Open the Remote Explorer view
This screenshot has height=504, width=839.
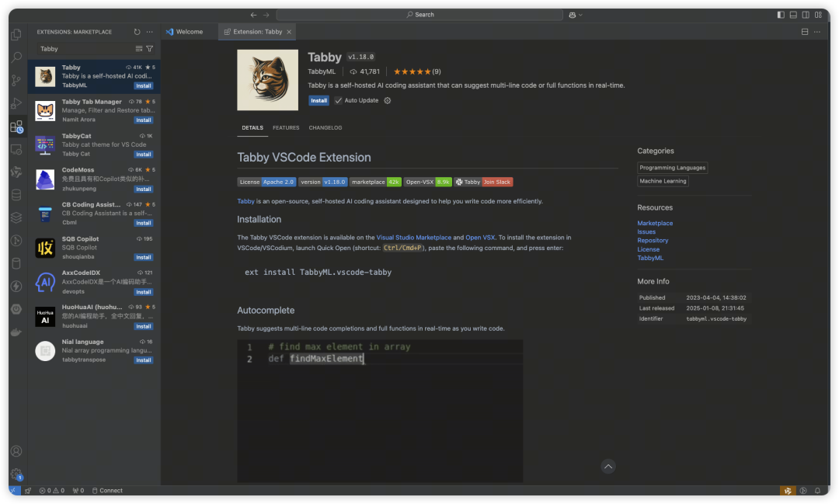pos(16,149)
